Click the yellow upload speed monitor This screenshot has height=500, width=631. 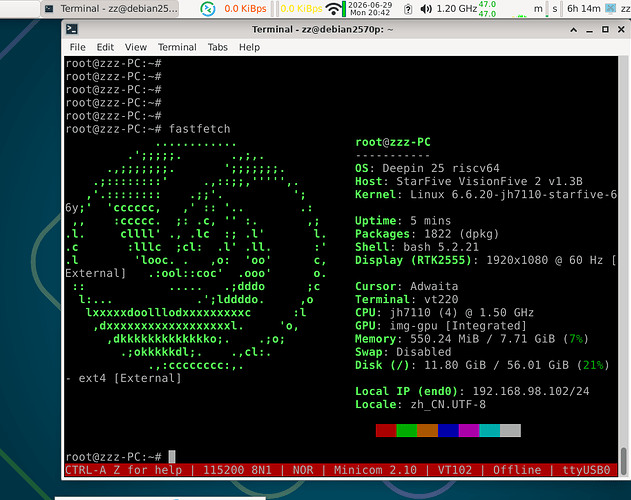point(301,8)
